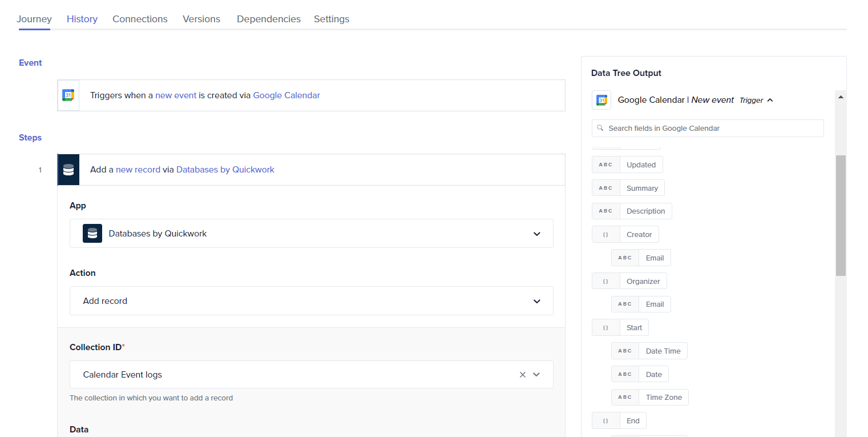Click the object braces icon beside End
The width and height of the screenshot is (868, 437).
click(606, 420)
